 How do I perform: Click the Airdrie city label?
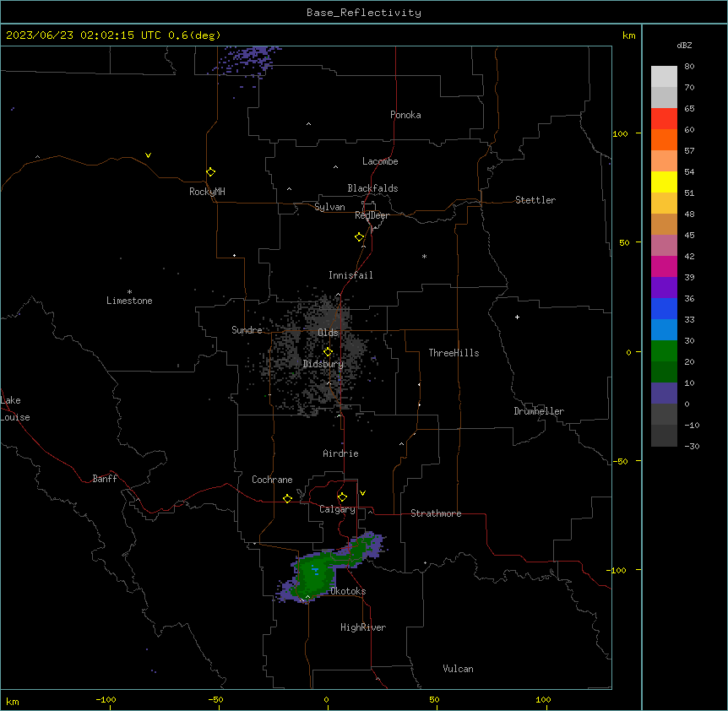point(340,453)
